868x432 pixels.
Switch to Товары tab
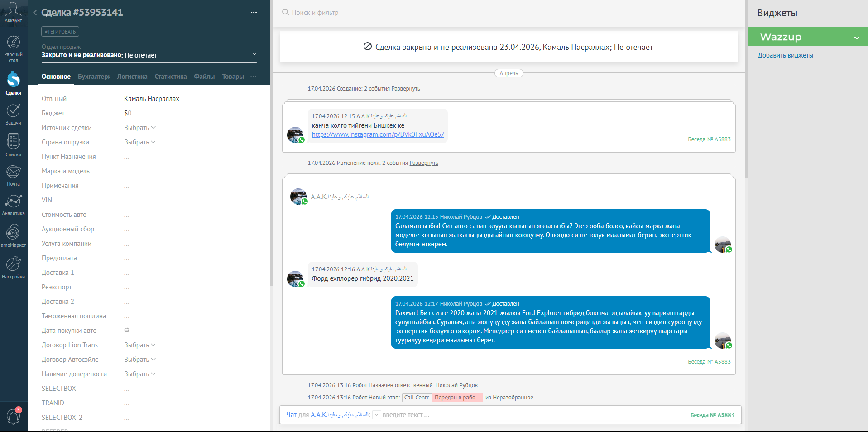pos(233,77)
